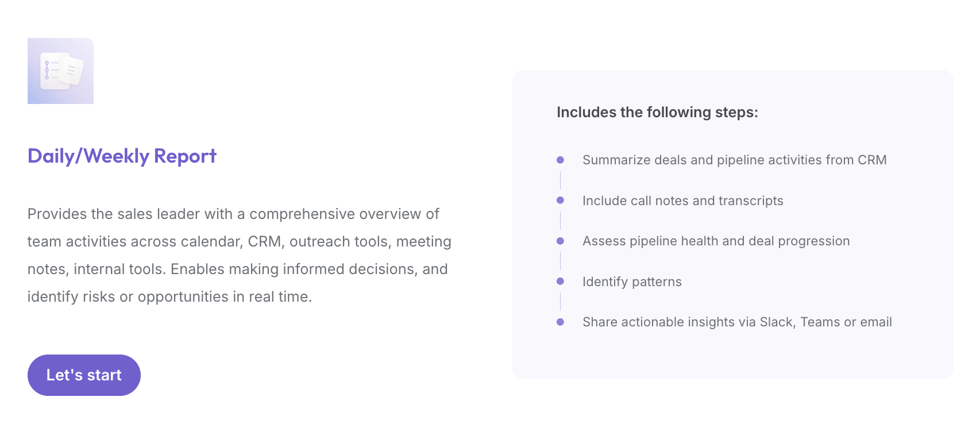Click the Let's start button

pyautogui.click(x=84, y=375)
